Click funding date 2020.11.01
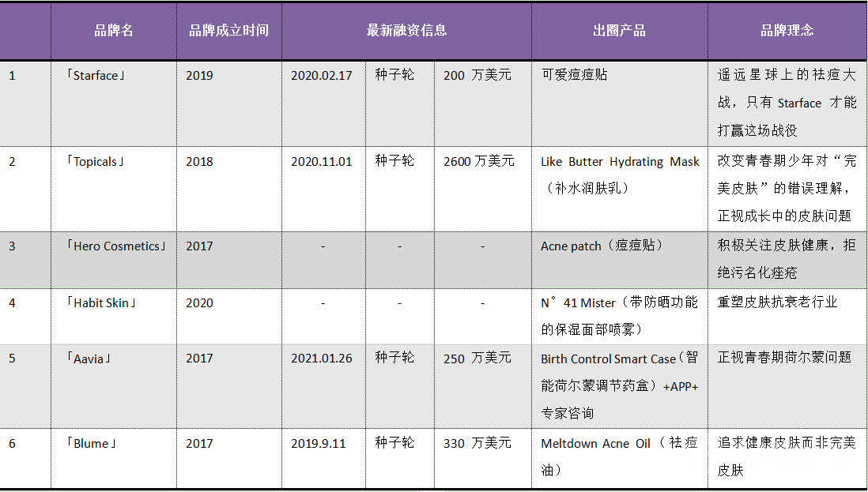The height and width of the screenshot is (492, 868). [322, 161]
